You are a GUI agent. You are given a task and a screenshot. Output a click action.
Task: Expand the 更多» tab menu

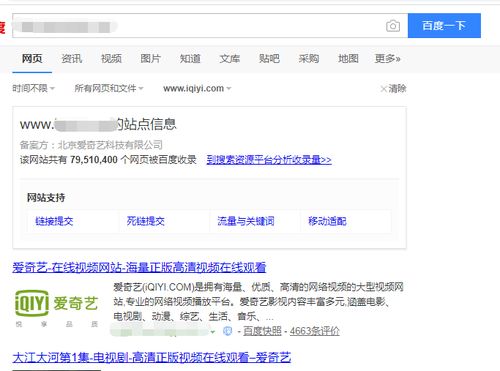click(387, 59)
